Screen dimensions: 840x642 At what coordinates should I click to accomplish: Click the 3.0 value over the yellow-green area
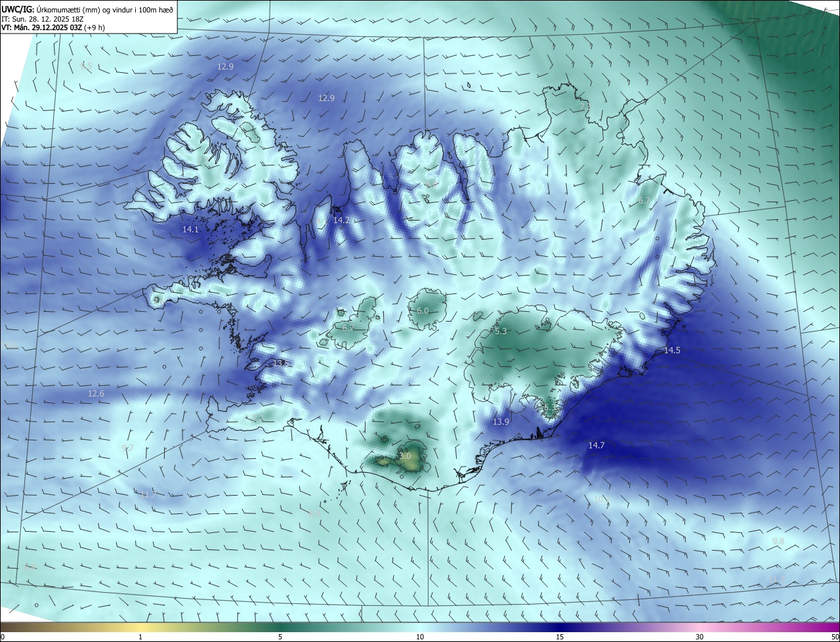(x=405, y=456)
